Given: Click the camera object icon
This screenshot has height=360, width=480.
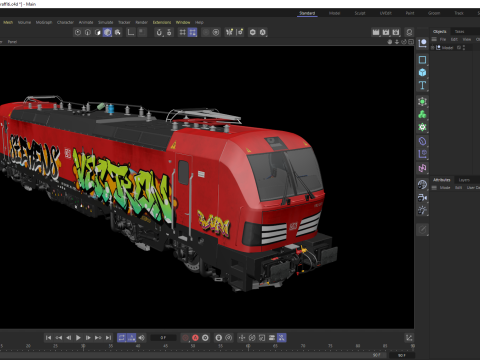Looking at the screenshot, I should pos(422,198).
